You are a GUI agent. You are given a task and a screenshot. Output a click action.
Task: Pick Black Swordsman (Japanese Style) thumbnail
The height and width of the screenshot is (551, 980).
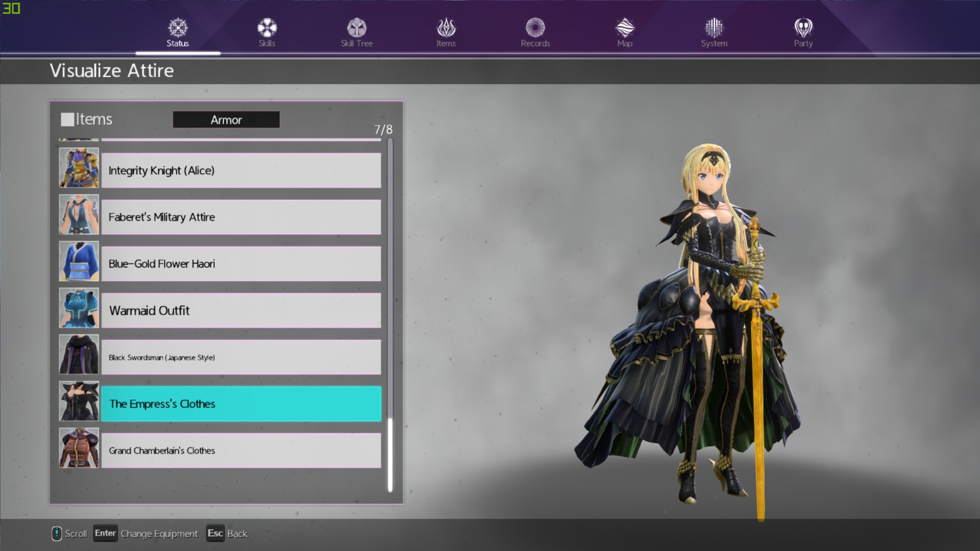click(x=79, y=355)
